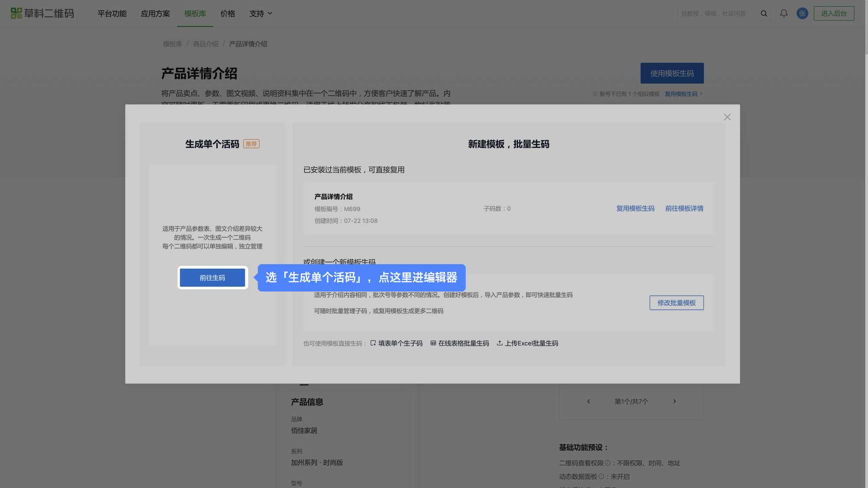Click the 草料二维码 logo

point(42,13)
